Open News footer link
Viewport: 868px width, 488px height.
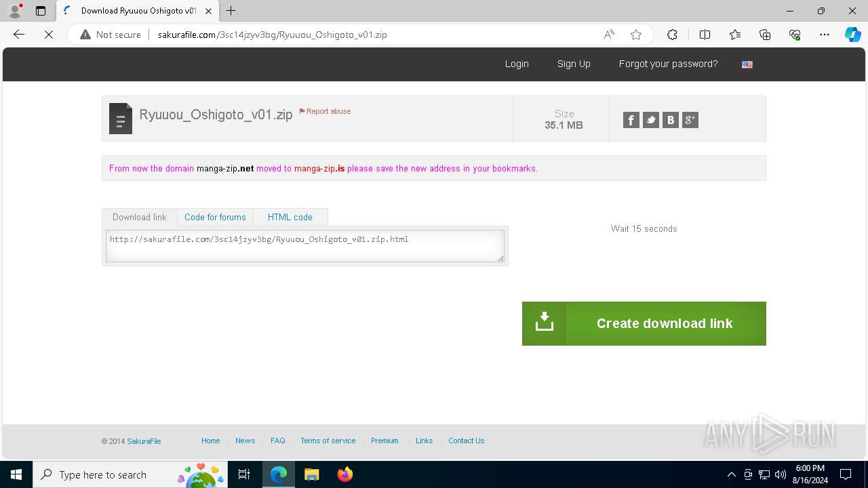coord(245,441)
